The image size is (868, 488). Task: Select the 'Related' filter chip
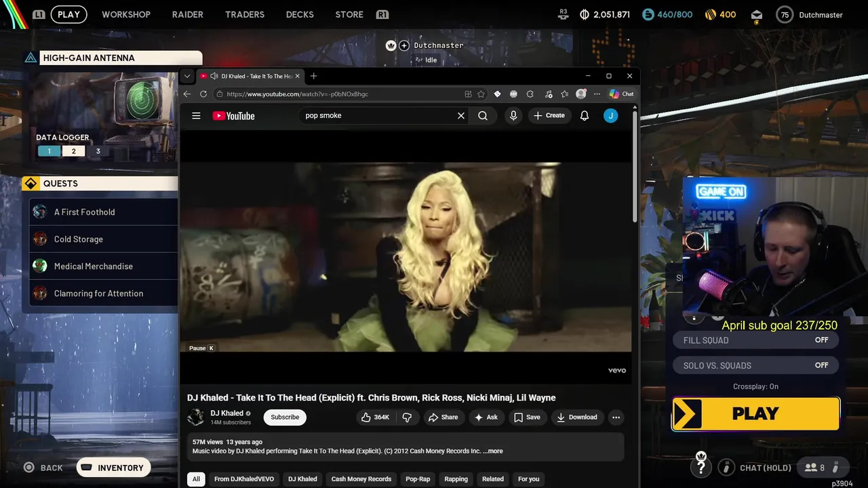pos(493,479)
